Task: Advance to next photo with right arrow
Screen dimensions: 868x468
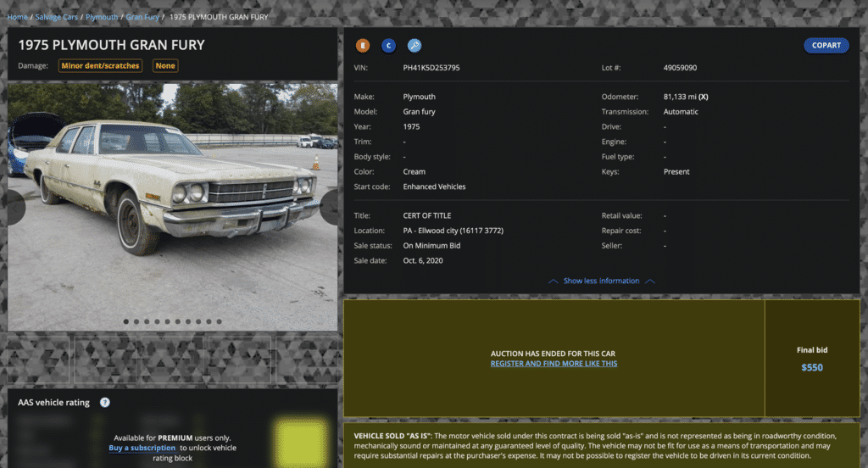Action: (x=331, y=208)
